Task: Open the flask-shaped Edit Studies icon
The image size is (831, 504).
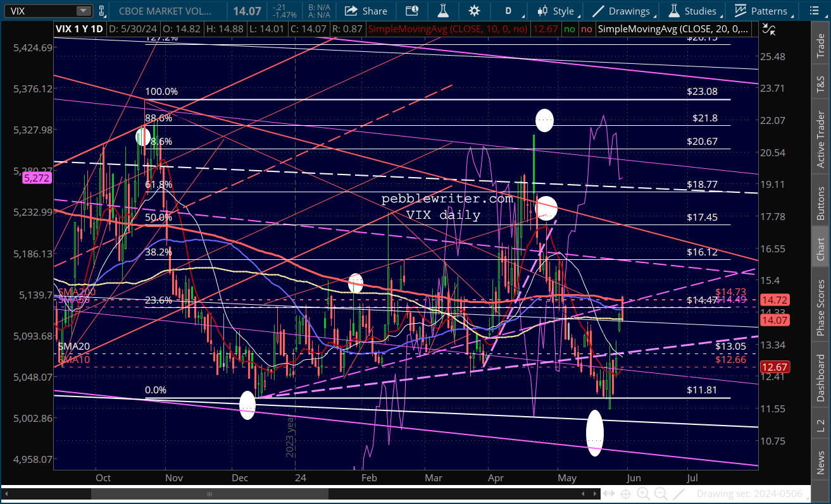Action: tap(442, 11)
